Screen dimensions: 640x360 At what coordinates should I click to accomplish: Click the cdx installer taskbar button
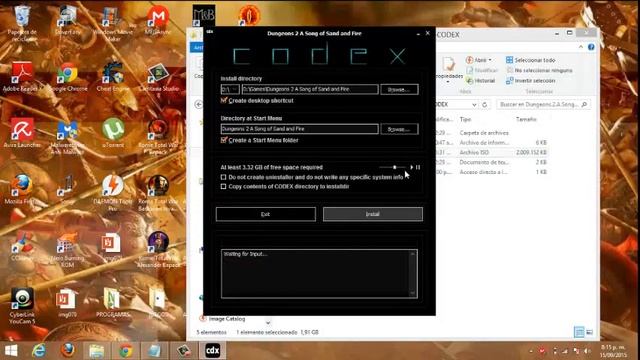pyautogui.click(x=213, y=351)
